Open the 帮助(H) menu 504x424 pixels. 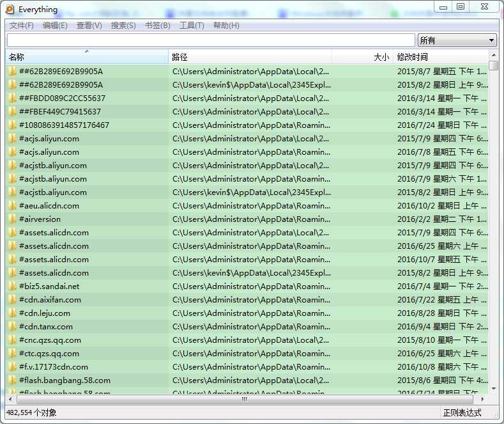[x=226, y=26]
